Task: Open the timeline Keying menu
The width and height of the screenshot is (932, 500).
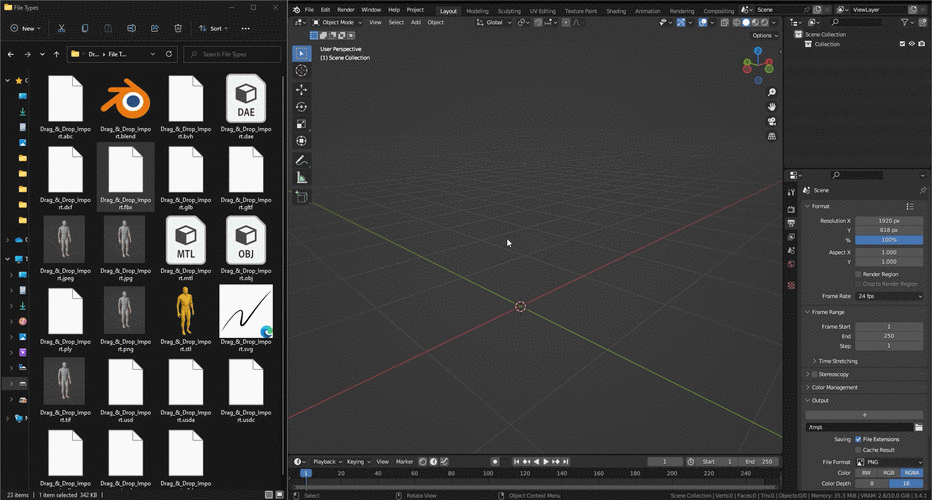Action: (358, 461)
